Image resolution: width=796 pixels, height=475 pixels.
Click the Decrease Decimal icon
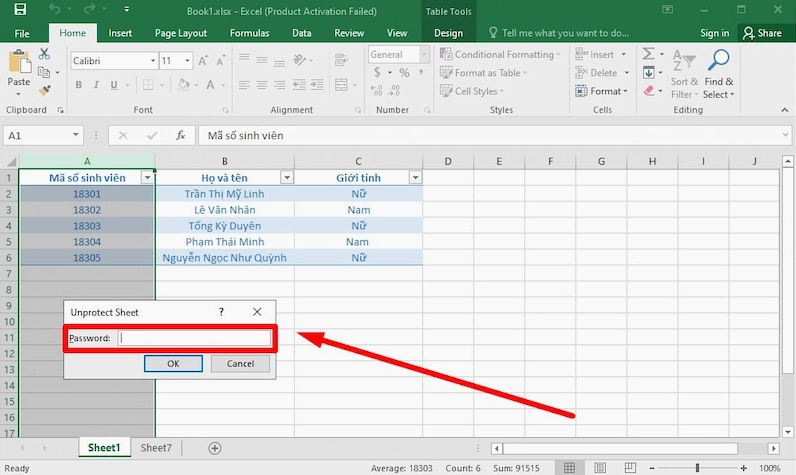point(394,90)
